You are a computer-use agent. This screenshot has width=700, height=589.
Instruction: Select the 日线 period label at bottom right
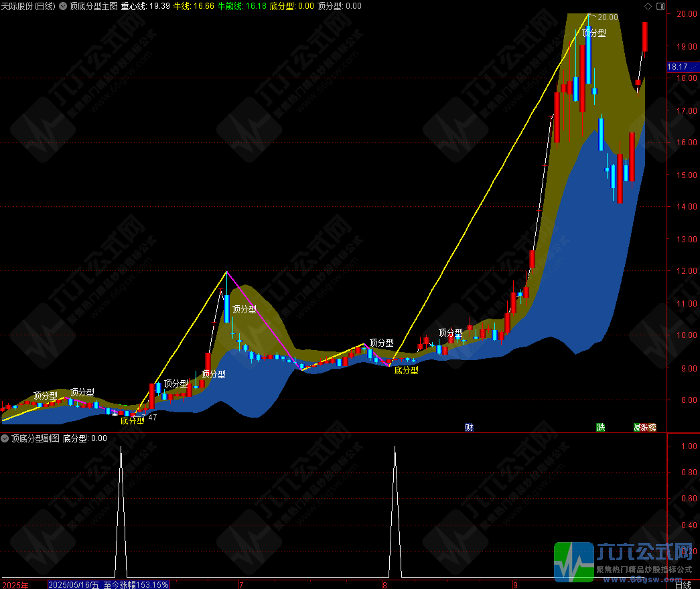(683, 584)
